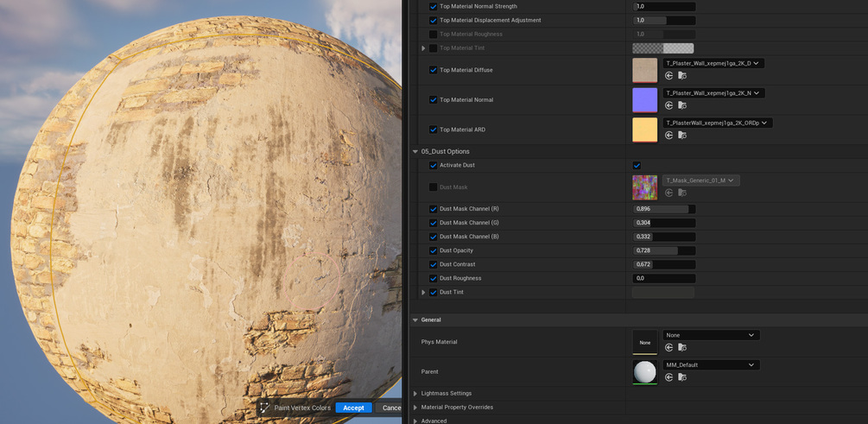Click Top Material Displacement Adjustment value slider
Screen dimensions: 868x424
pos(664,21)
